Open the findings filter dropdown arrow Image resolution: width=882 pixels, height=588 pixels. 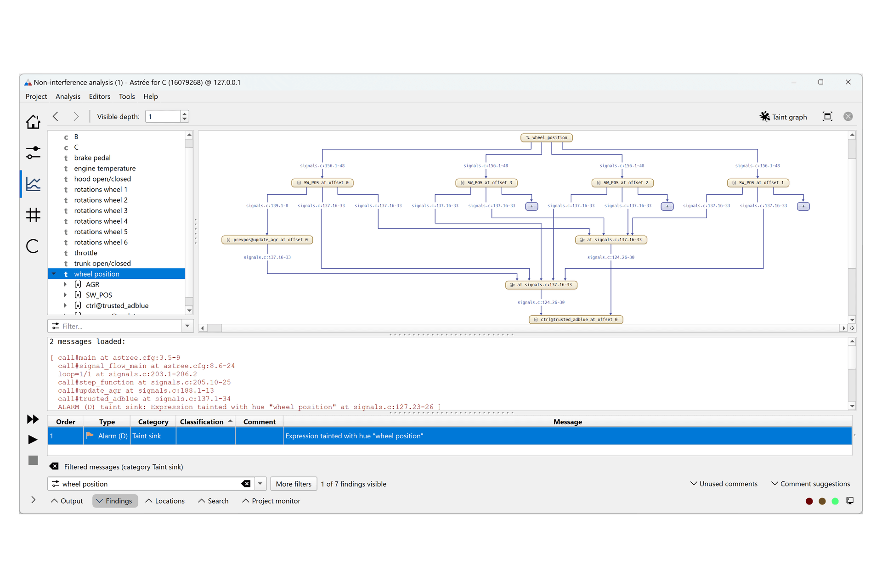point(260,484)
